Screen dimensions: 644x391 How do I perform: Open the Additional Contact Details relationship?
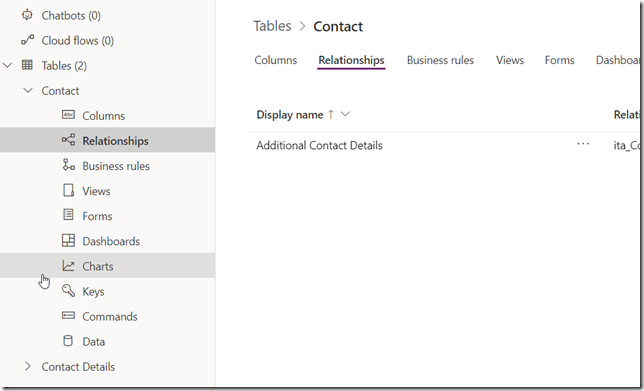pyautogui.click(x=319, y=145)
